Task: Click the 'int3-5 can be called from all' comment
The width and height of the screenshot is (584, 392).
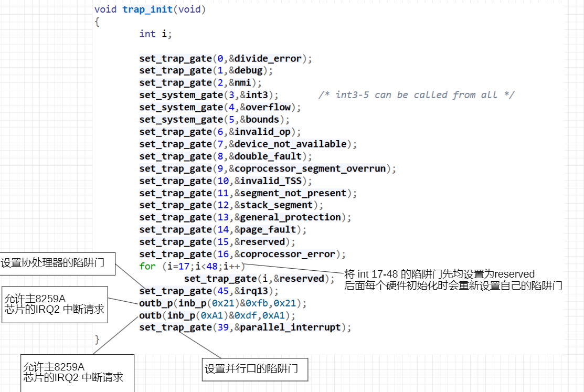Action: pyautogui.click(x=416, y=95)
